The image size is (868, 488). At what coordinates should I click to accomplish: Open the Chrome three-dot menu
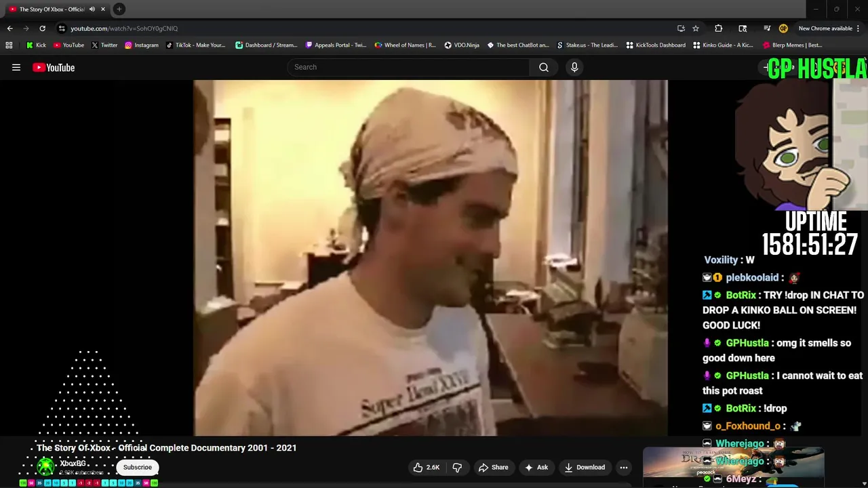coord(859,28)
